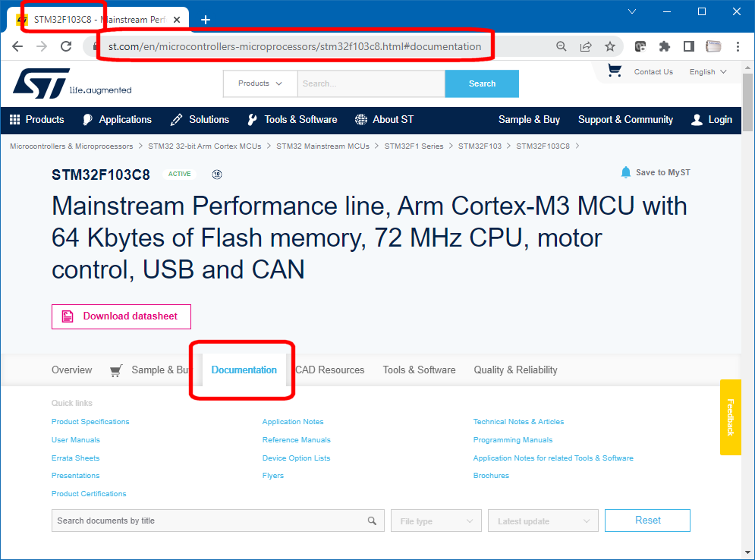Click the browser profile avatar

[x=713, y=46]
